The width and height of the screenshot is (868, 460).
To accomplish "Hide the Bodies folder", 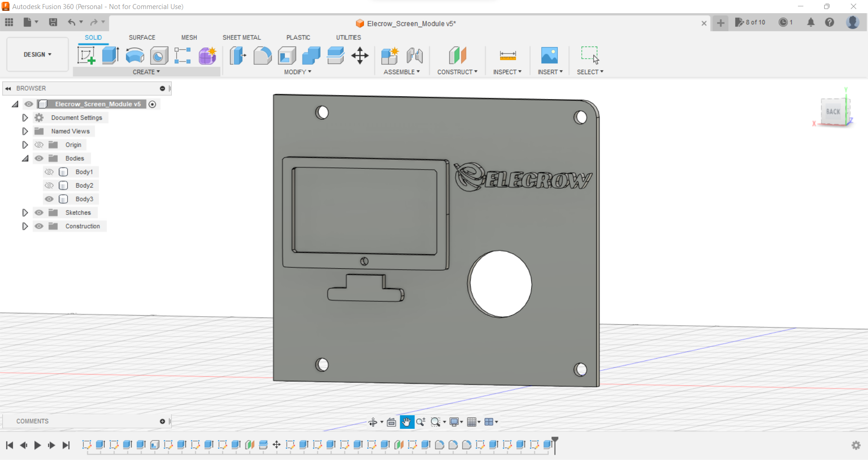I will [39, 158].
